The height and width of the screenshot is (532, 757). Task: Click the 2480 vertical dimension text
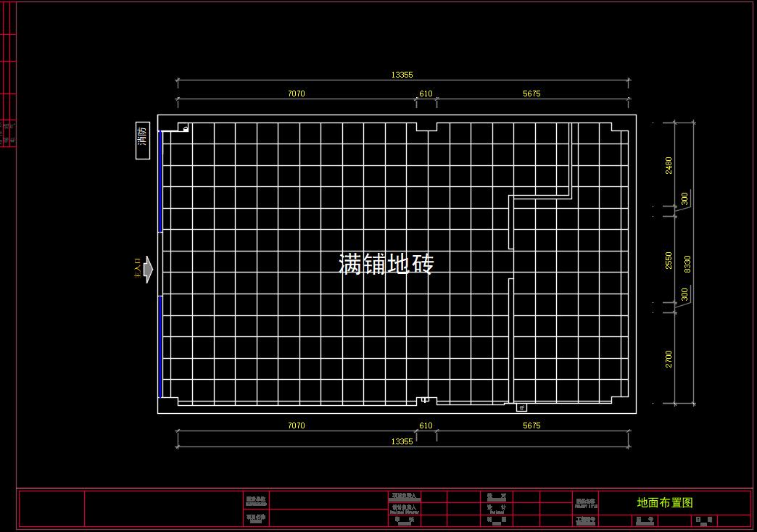pyautogui.click(x=669, y=165)
